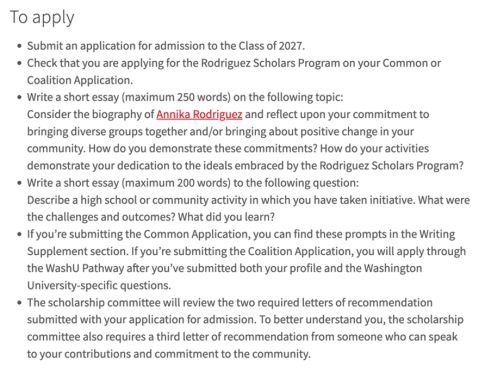Click the bullet beside "If you're submitting the Common"
The width and height of the screenshot is (485, 372).
[x=20, y=235]
